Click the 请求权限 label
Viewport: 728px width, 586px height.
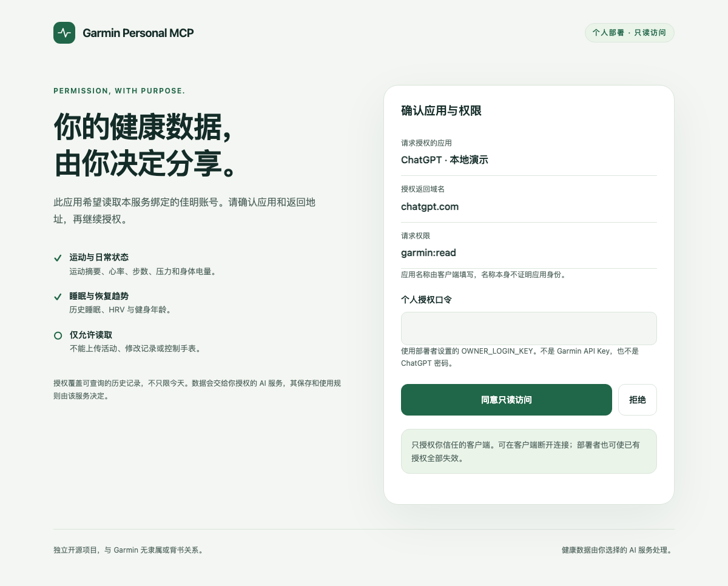[416, 235]
